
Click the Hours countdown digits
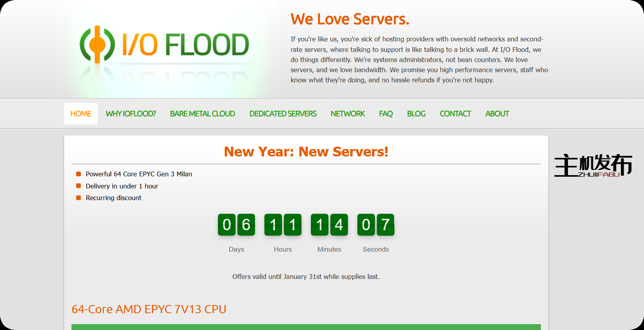[283, 225]
